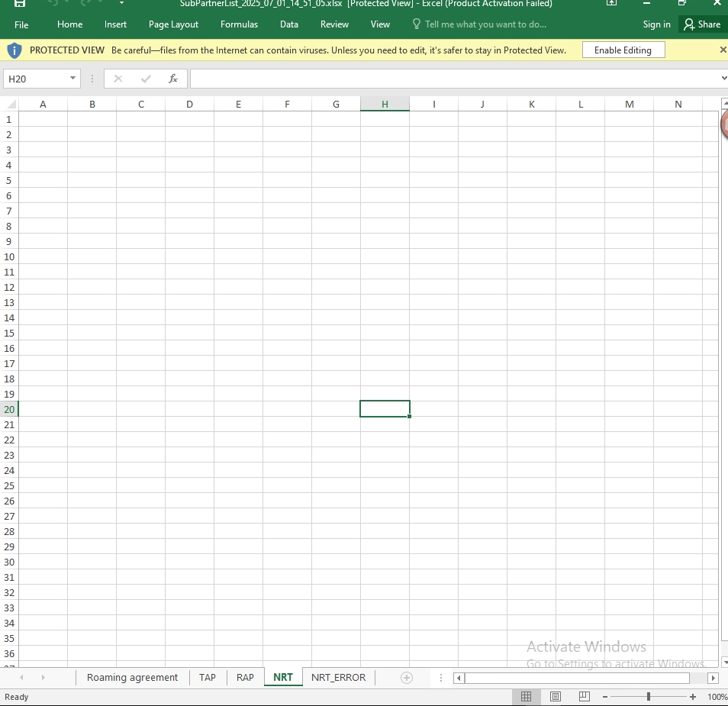This screenshot has height=706, width=728.
Task: Switch to the NRT_ERROR sheet tab
Action: (x=338, y=678)
